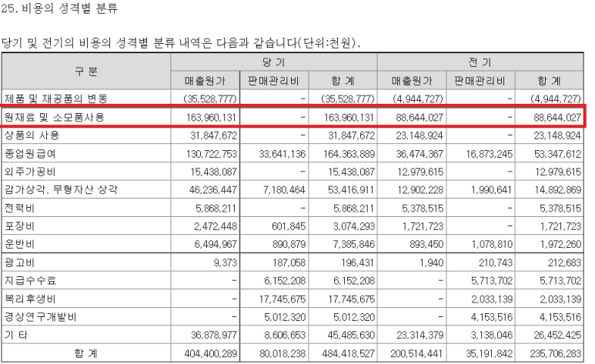Click the sentence ending with '(단위:천원)'
Screen dimensions: 595x364
click(180, 42)
